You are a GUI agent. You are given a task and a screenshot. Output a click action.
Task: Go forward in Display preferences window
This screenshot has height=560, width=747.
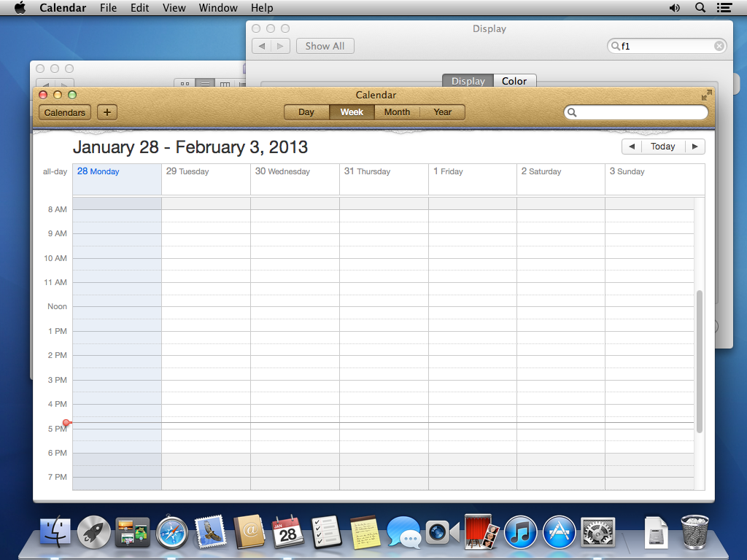[x=280, y=46]
